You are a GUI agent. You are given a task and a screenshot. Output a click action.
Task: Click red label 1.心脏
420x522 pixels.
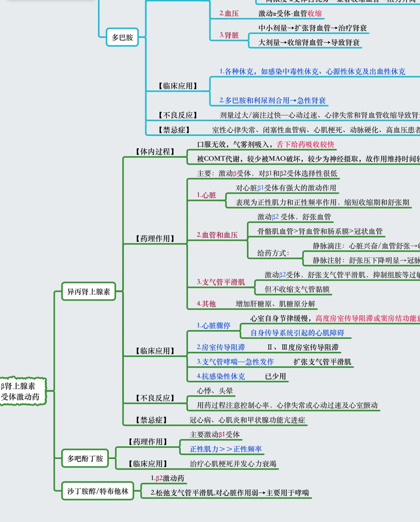(206, 195)
